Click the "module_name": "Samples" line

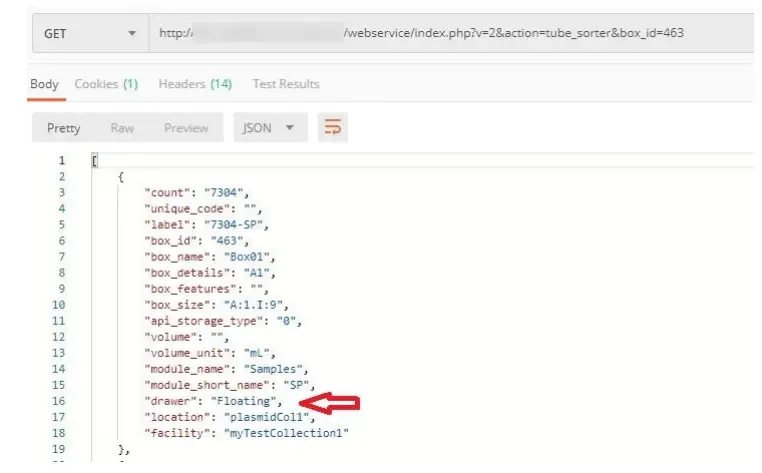point(226,369)
